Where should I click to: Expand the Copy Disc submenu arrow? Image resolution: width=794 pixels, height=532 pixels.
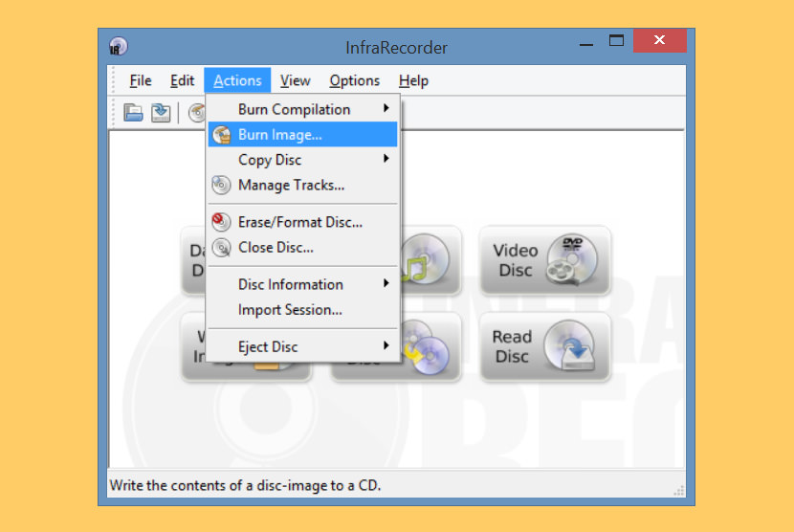click(x=386, y=159)
